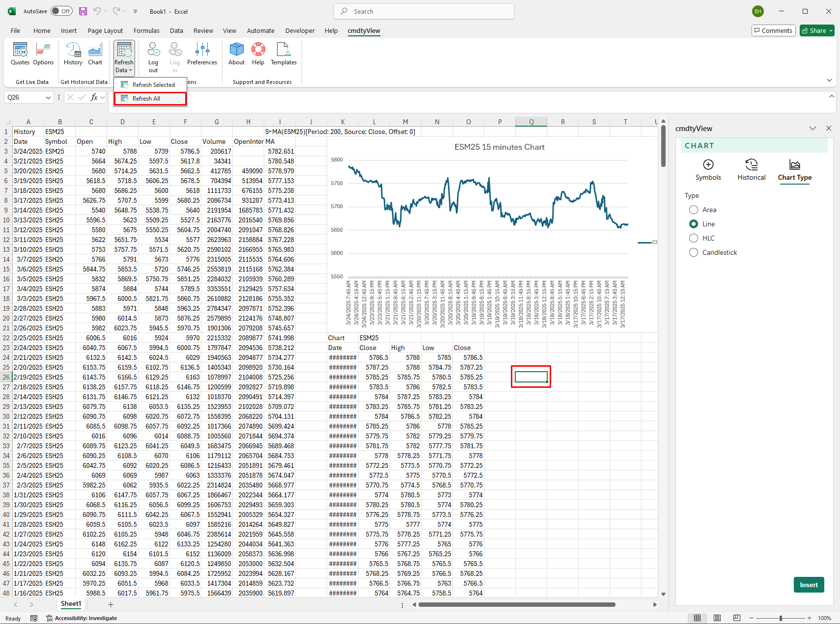Open the Quotes live data tool

point(20,55)
